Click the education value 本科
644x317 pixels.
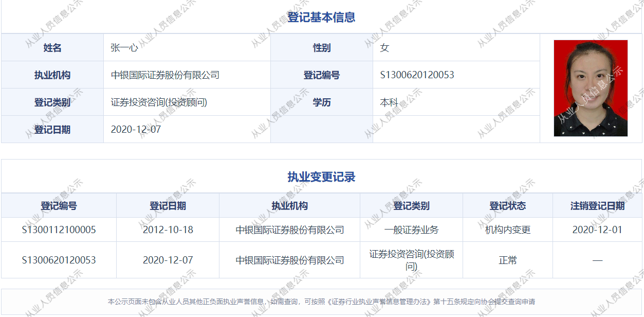389,102
